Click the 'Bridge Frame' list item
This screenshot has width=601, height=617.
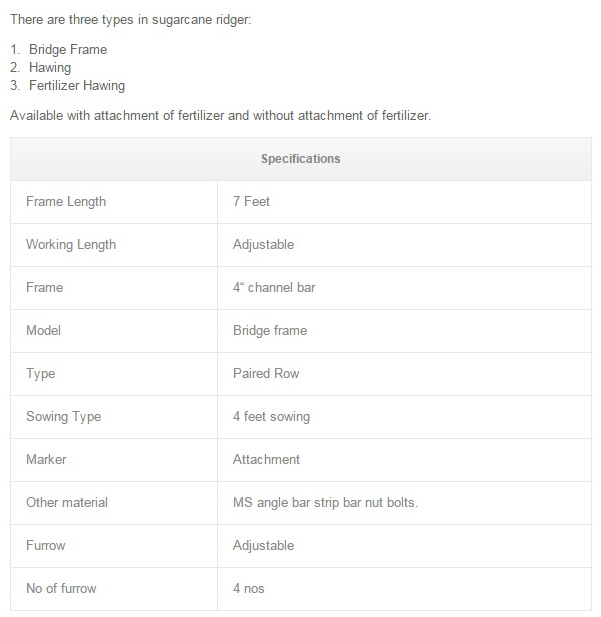pos(67,49)
